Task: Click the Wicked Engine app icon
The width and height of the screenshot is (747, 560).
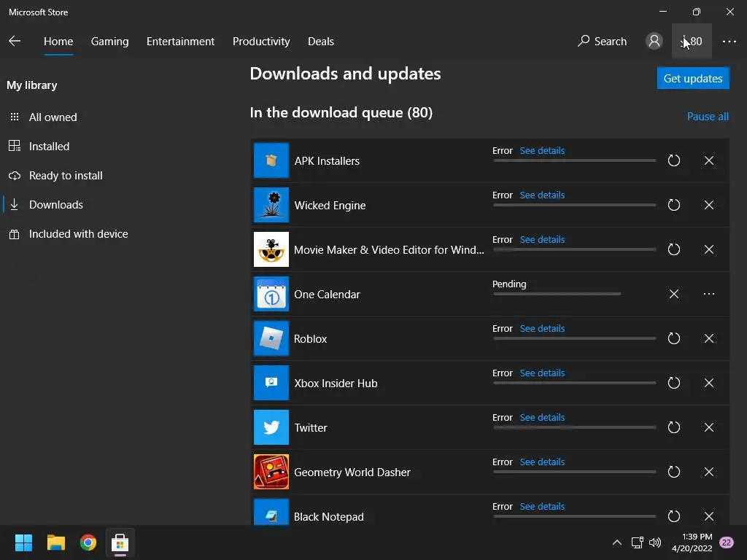Action: coord(271,205)
